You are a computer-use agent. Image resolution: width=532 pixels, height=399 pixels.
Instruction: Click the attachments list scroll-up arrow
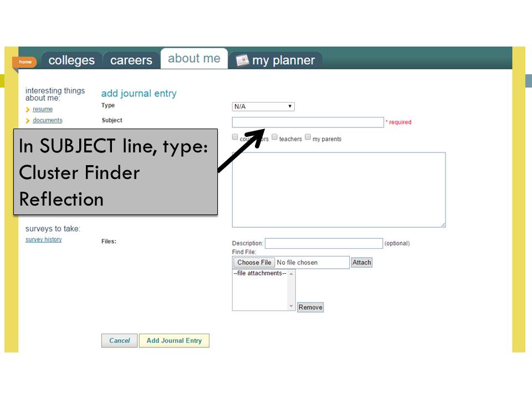click(x=291, y=274)
